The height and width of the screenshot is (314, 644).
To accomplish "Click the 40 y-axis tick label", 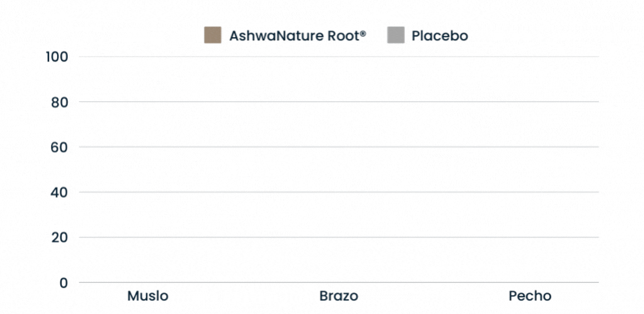I will [60, 192].
